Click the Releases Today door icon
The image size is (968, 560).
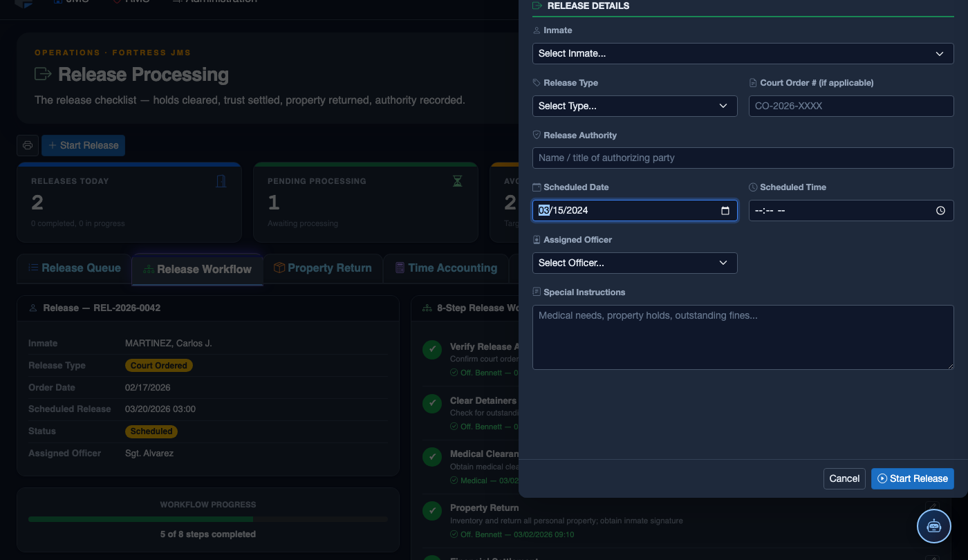tap(221, 181)
